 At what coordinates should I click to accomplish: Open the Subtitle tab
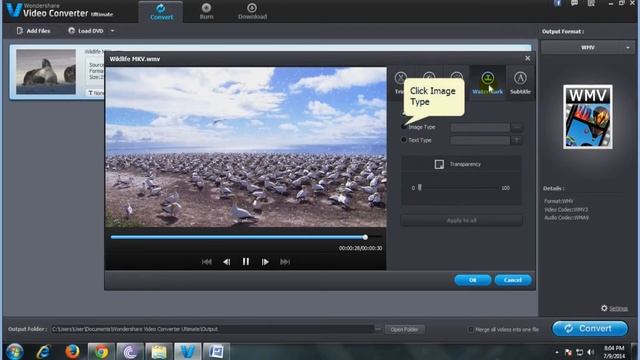tap(520, 83)
